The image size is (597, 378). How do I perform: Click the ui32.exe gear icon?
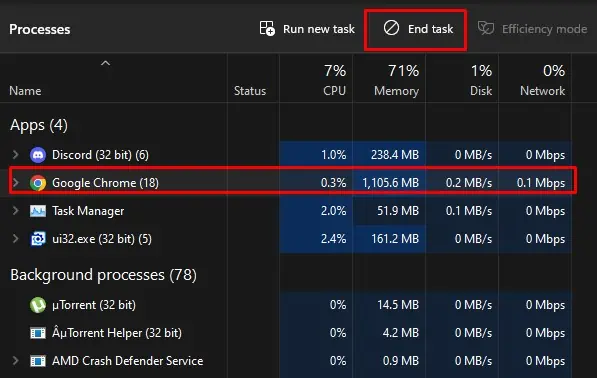point(38,239)
